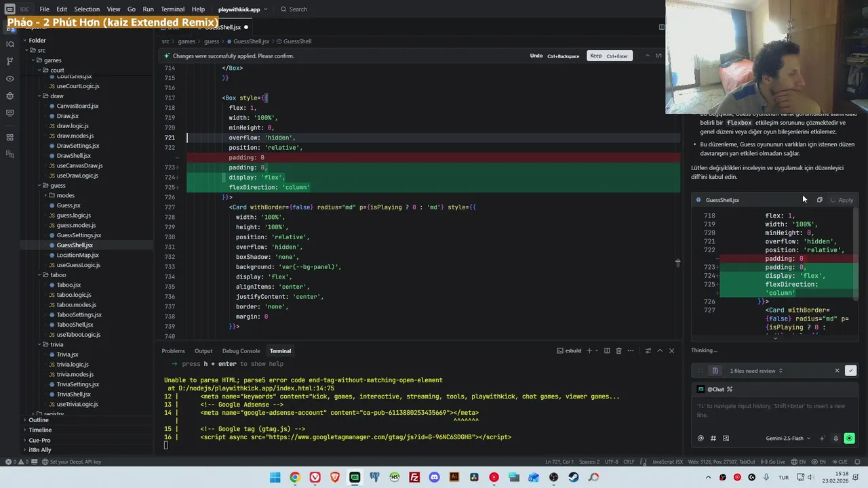Expand the '1 files need review' list
The height and width of the screenshot is (488, 868).
click(x=756, y=371)
